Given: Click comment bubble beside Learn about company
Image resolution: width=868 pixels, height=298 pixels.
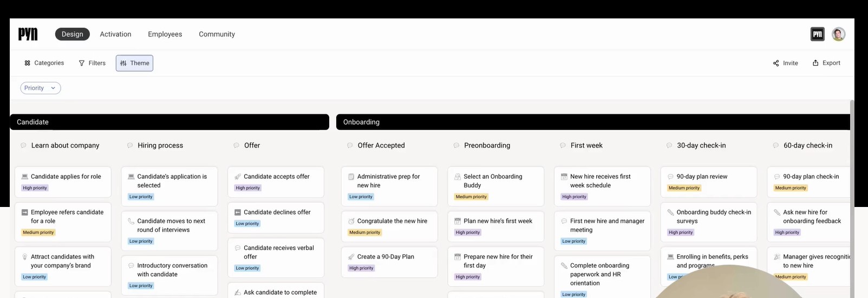Looking at the screenshot, I should click(23, 145).
